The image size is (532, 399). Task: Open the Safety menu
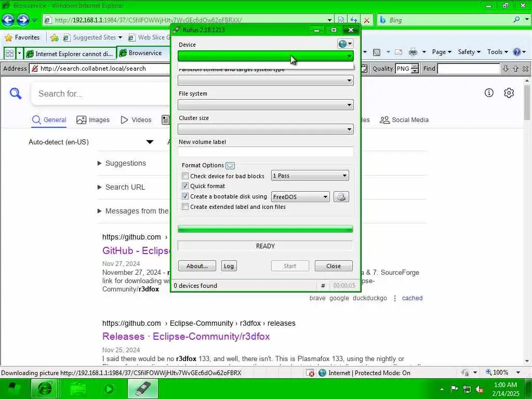(x=469, y=52)
